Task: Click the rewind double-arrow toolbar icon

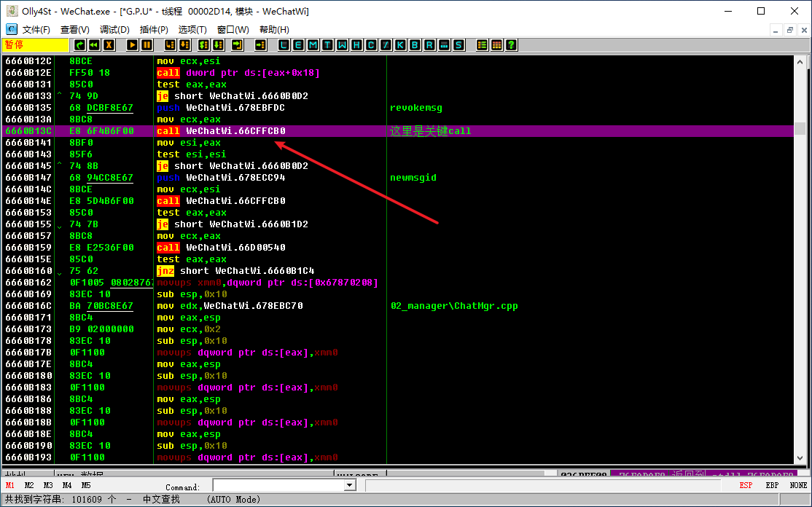Action: coord(94,45)
